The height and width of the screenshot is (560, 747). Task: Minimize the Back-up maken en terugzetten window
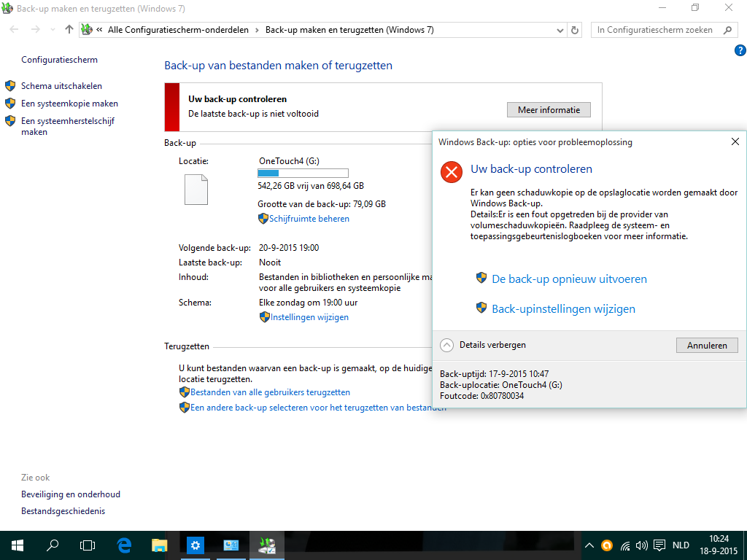point(662,7)
